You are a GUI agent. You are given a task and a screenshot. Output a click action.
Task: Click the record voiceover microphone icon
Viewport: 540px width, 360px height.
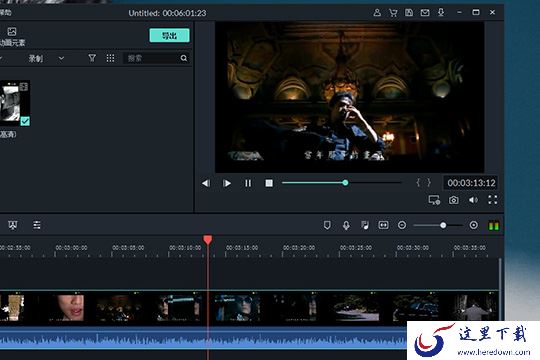[x=346, y=225]
